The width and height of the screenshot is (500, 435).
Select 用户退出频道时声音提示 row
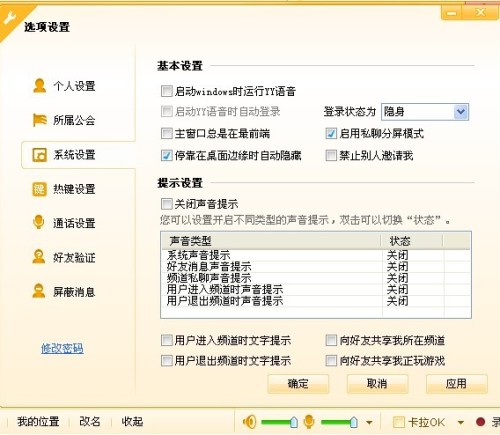[316, 301]
